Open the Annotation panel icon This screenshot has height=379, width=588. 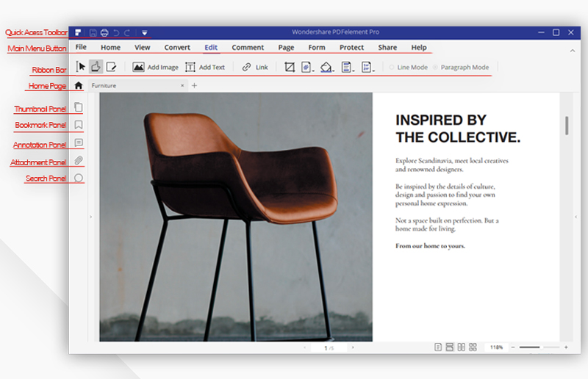(x=79, y=142)
